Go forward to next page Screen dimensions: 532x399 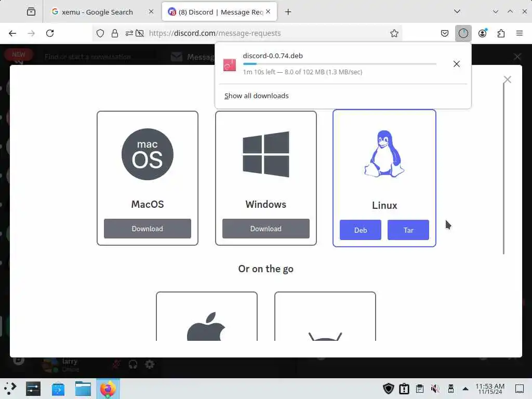coord(31,33)
